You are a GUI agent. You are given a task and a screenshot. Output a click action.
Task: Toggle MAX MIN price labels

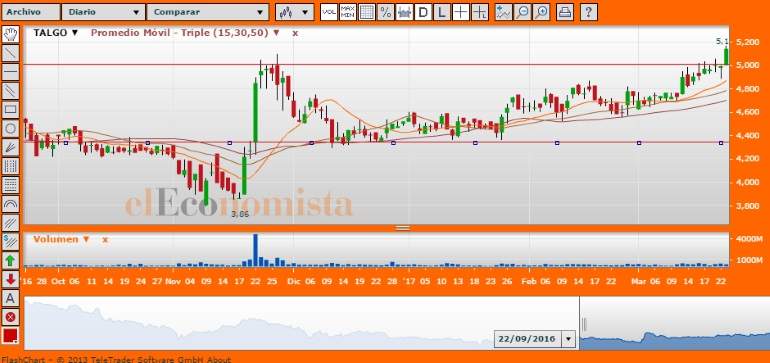[348, 12]
